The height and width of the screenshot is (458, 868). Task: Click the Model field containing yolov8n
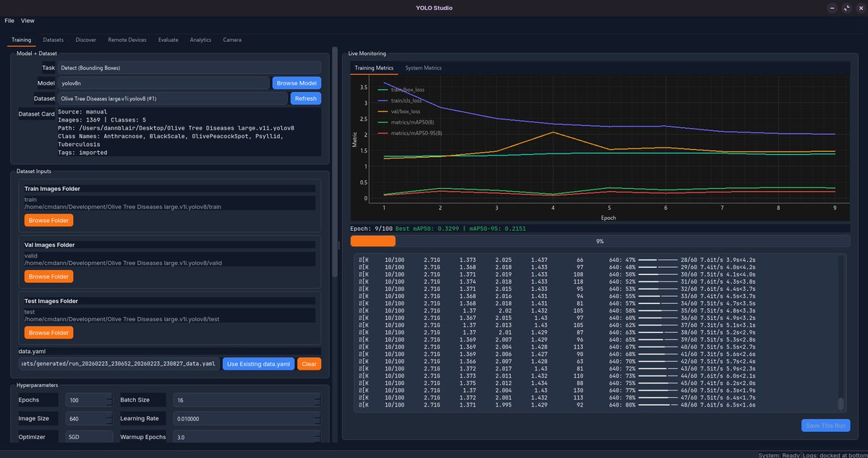[164, 83]
